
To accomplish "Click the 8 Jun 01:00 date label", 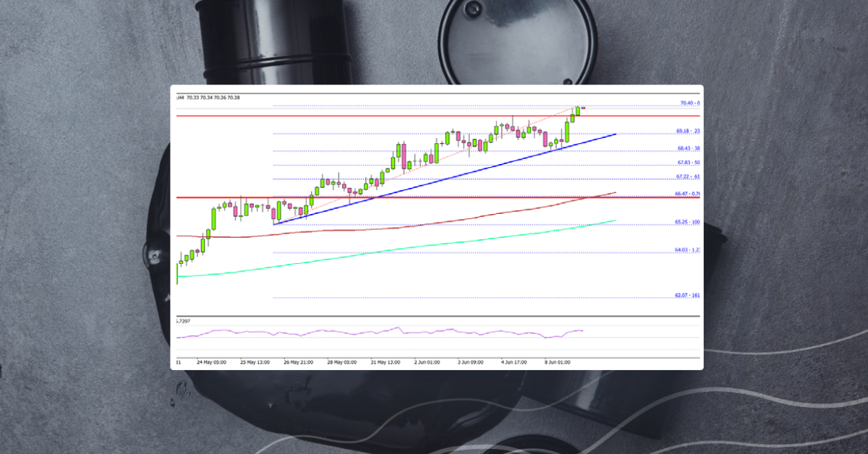I will [557, 361].
